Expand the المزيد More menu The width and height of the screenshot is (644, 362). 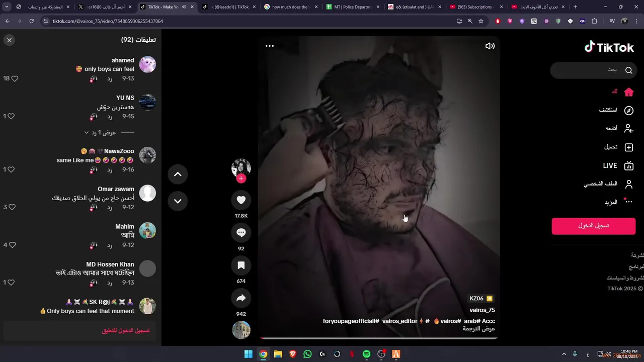tap(618, 202)
